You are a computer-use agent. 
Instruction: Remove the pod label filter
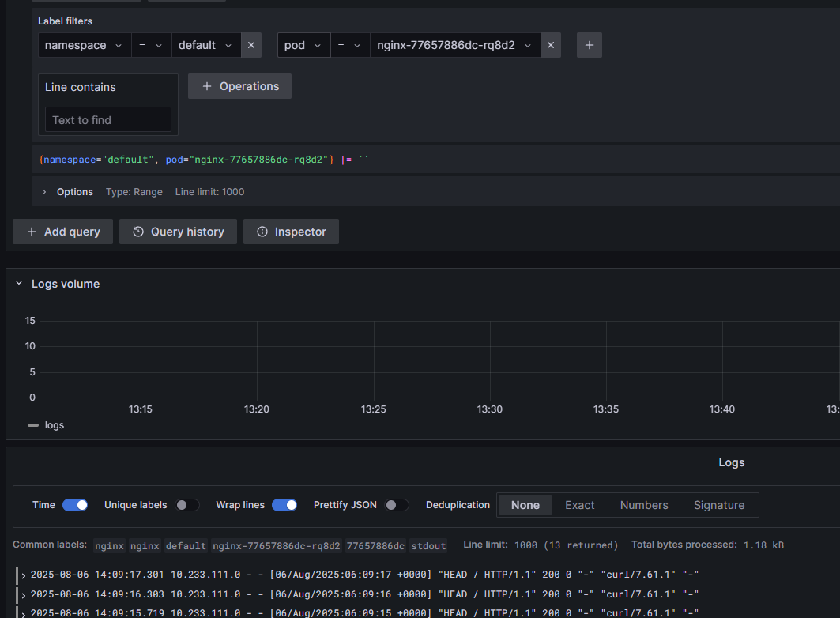[x=551, y=45]
